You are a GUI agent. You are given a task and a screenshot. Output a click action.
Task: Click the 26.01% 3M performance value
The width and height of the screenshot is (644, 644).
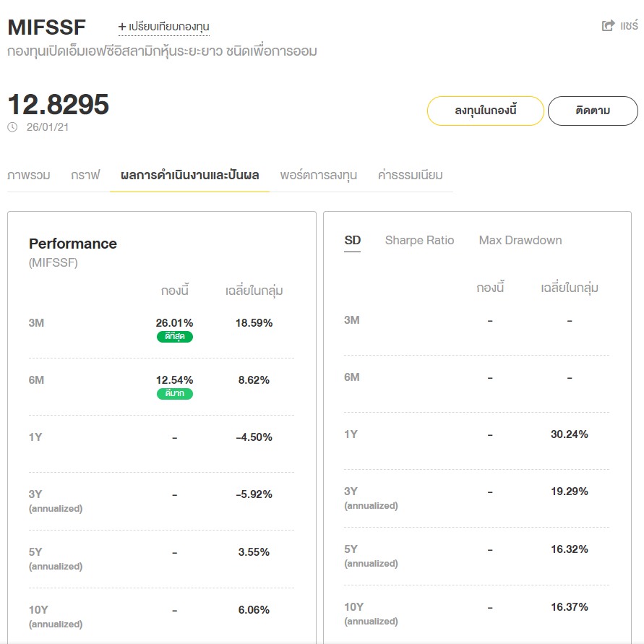tap(175, 323)
